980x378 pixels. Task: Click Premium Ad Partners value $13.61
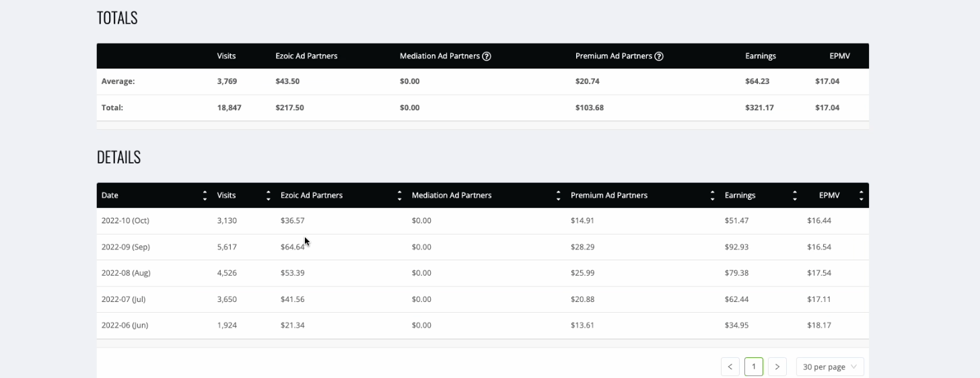583,326
